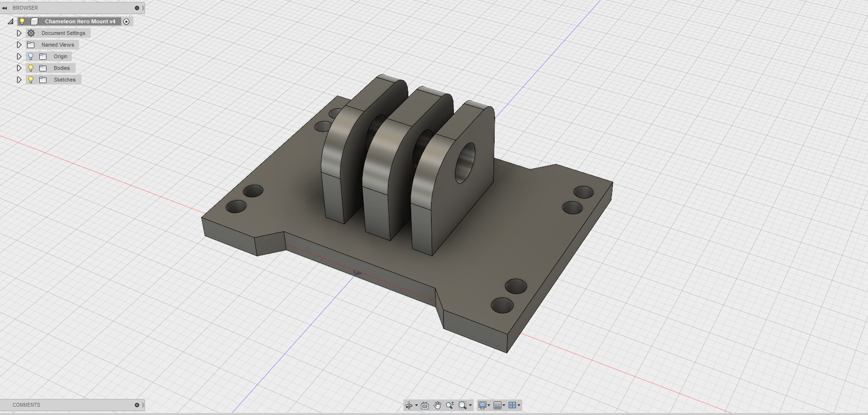868x415 pixels.
Task: Click the Origin folder icon
Action: [x=43, y=56]
